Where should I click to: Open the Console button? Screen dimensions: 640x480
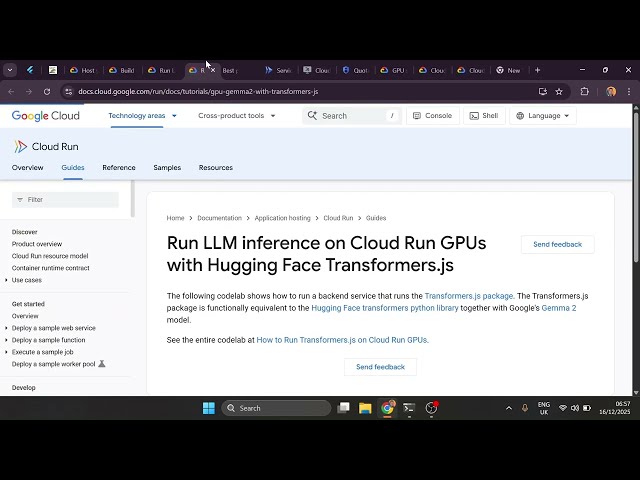click(433, 116)
